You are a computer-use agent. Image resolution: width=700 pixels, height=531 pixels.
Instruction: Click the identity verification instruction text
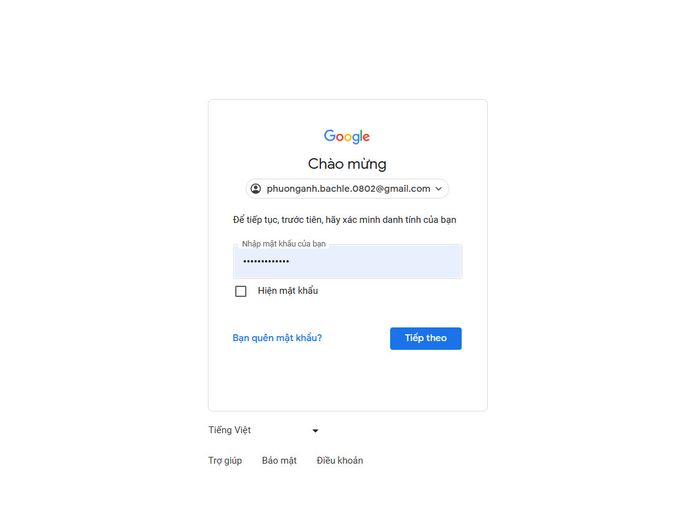pos(345,219)
